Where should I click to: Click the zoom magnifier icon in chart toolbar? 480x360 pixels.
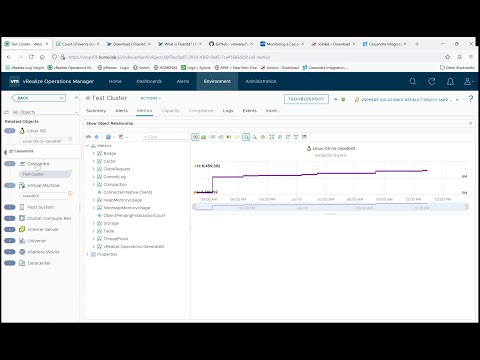click(254, 137)
